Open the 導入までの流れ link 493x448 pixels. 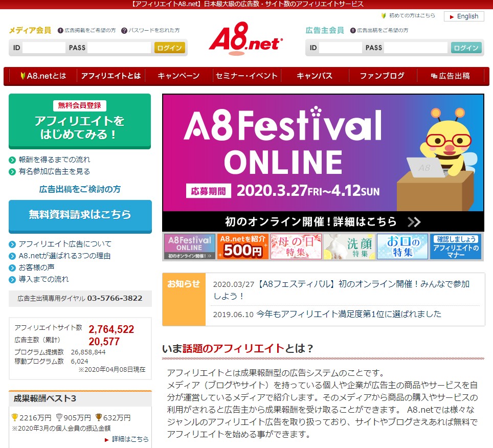click(x=43, y=279)
